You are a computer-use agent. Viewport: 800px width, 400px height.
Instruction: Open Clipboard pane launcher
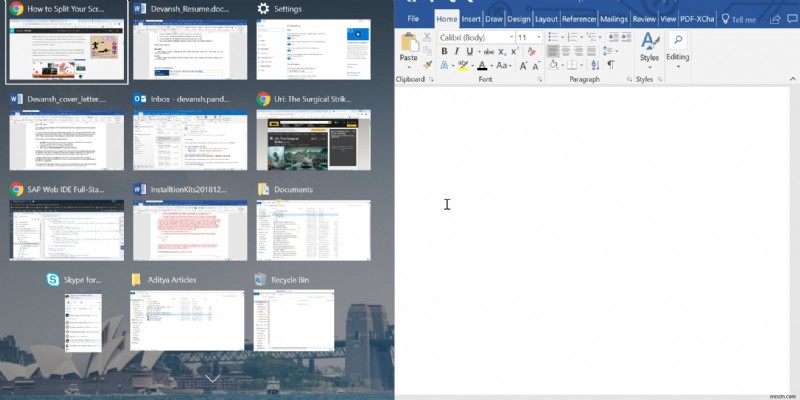(x=431, y=80)
